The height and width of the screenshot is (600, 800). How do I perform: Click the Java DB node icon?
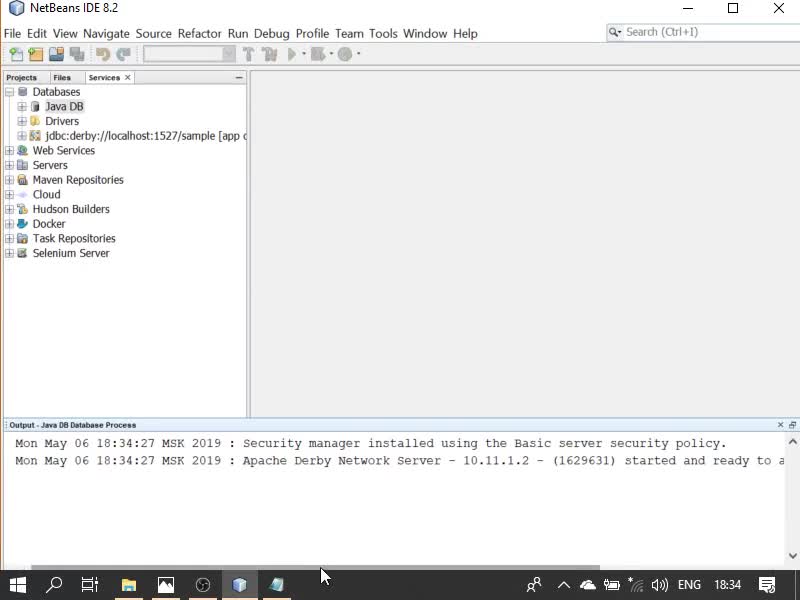tap(35, 107)
